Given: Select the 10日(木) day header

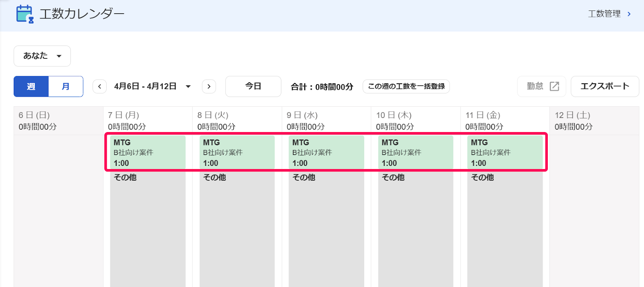Looking at the screenshot, I should point(394,115).
